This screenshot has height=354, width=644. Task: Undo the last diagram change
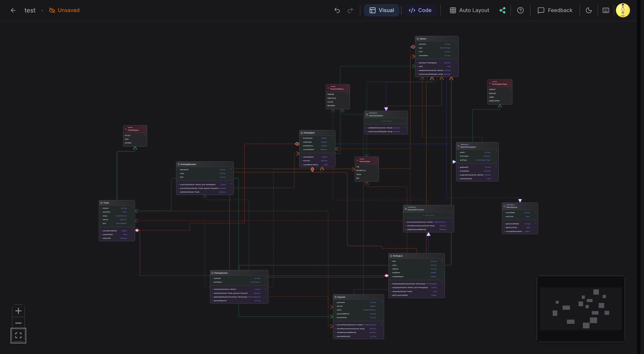[337, 10]
